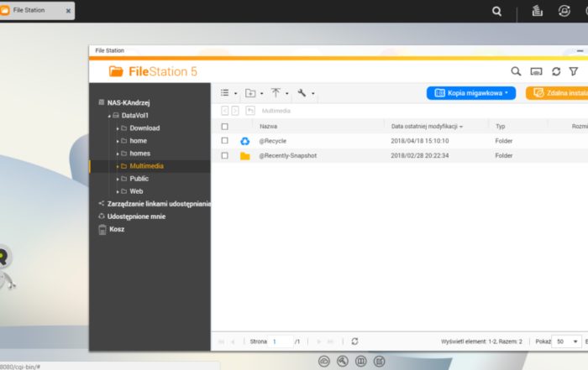588x370 pixels.
Task: Open the view mode dropdown arrow
Action: [x=235, y=93]
